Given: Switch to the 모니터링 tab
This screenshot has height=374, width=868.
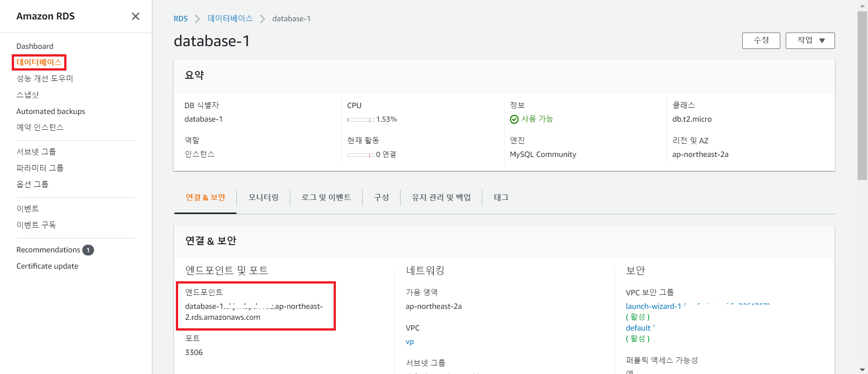Looking at the screenshot, I should coord(264,198).
